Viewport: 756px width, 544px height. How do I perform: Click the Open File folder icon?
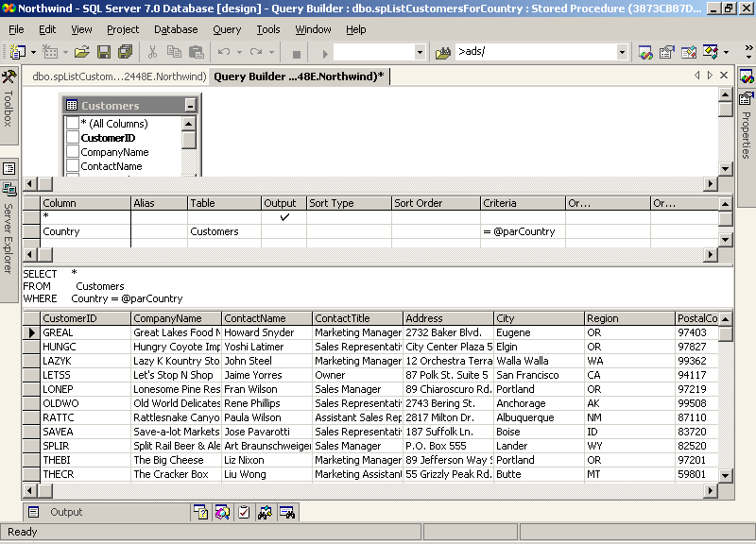pos(82,52)
